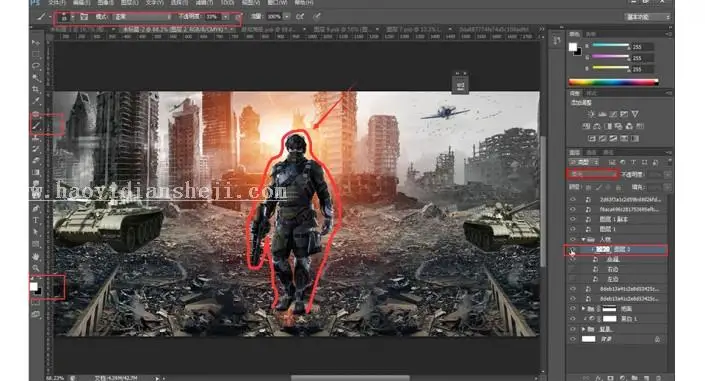Image resolution: width=705 pixels, height=381 pixels.
Task: Hide the 黑白 1 adjustment layer
Action: click(573, 318)
